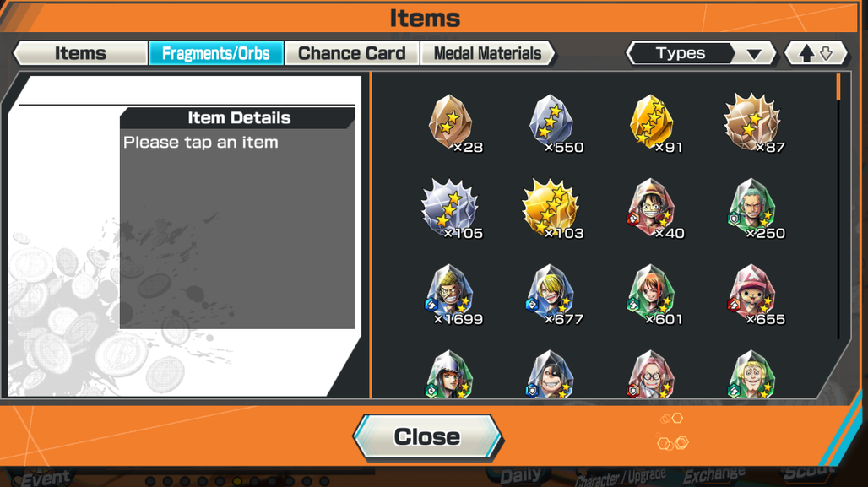The image size is (868, 487).
Task: Click the item list scrollbar
Action: click(838, 206)
